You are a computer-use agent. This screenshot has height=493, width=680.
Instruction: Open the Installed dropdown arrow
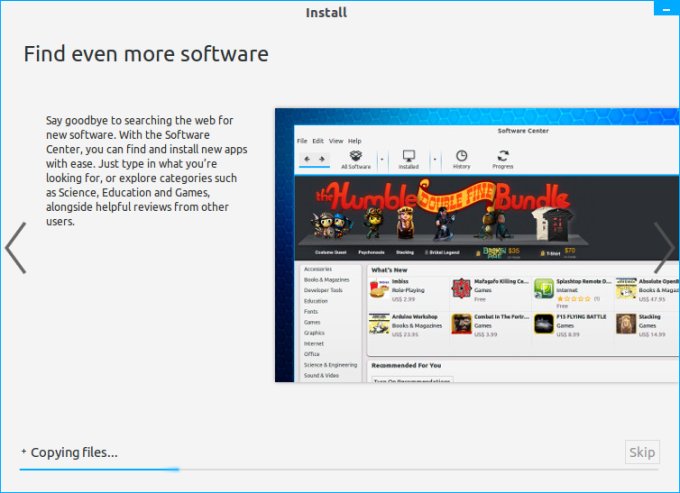coord(434,159)
